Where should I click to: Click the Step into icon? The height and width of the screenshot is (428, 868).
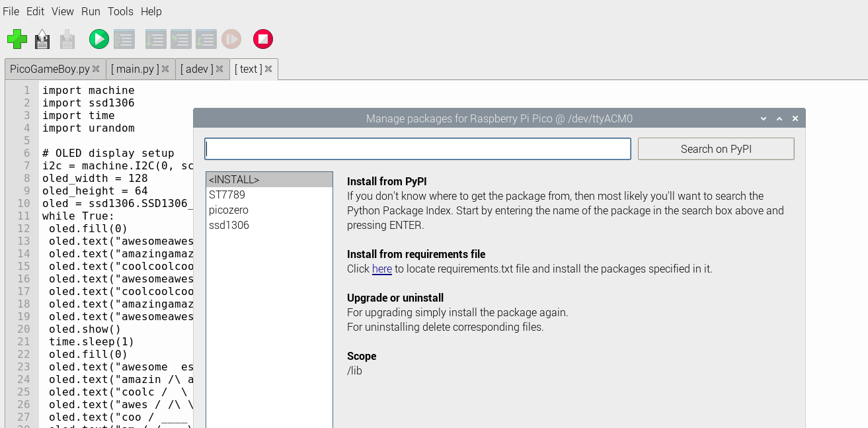pos(181,39)
